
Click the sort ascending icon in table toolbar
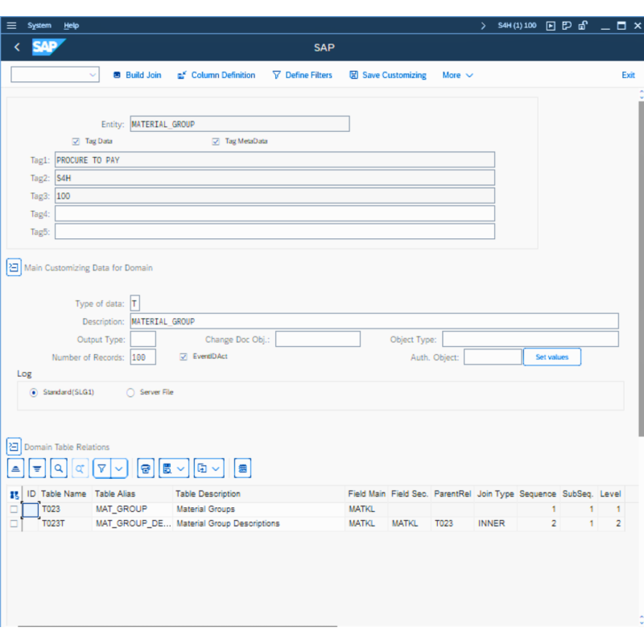(16, 468)
